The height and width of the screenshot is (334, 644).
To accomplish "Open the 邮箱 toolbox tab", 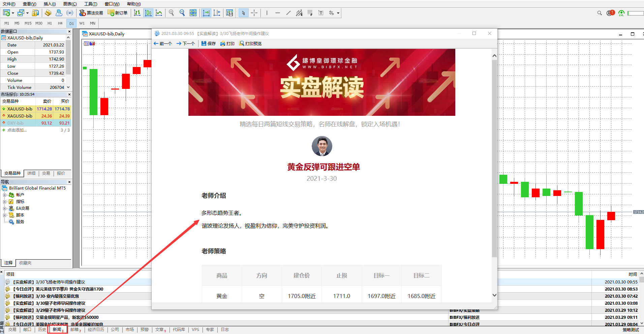I will click(x=75, y=330).
